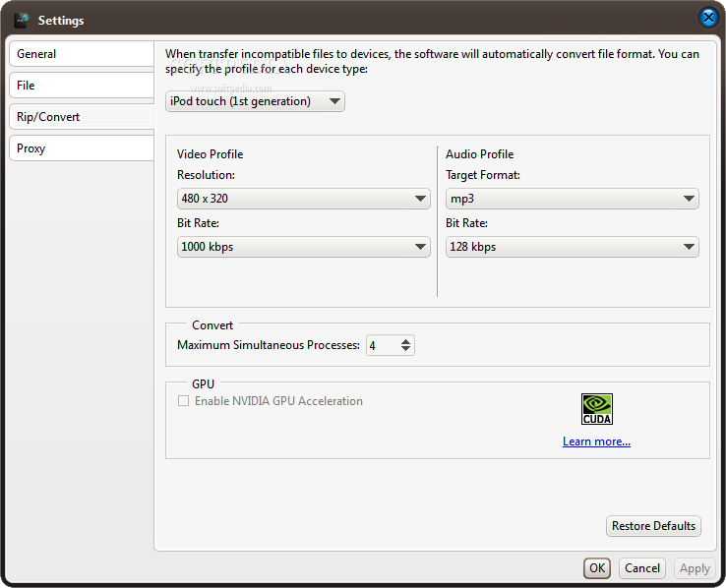
Task: Decrease Maximum Simultaneous Processes with down arrow
Action: tap(405, 349)
